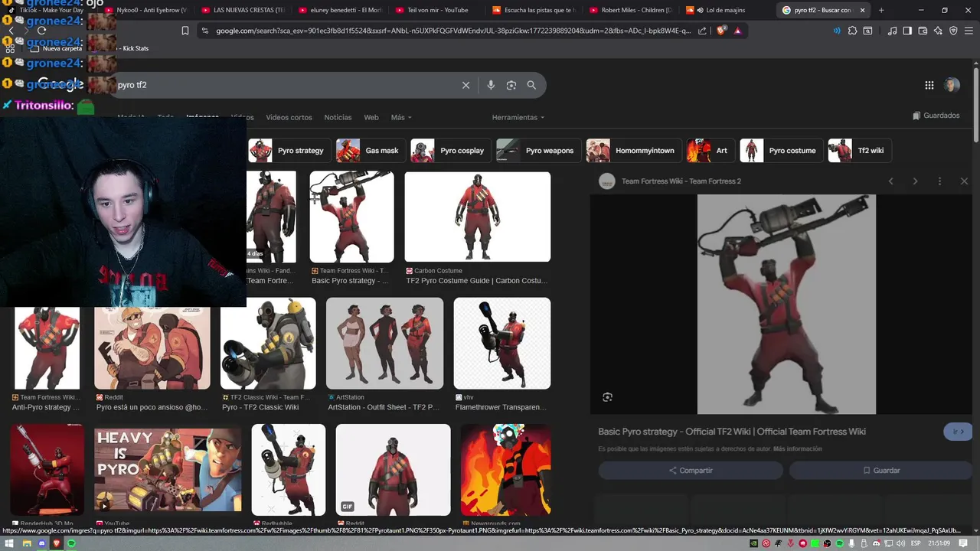Show the next image in preview panel
This screenshot has height=551, width=980.
pos(915,181)
